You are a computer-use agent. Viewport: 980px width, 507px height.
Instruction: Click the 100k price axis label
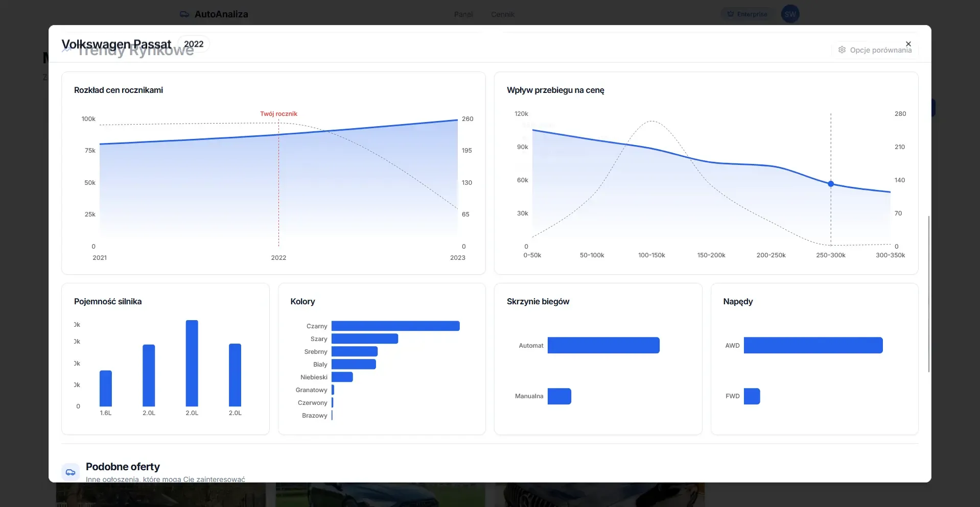tap(88, 119)
